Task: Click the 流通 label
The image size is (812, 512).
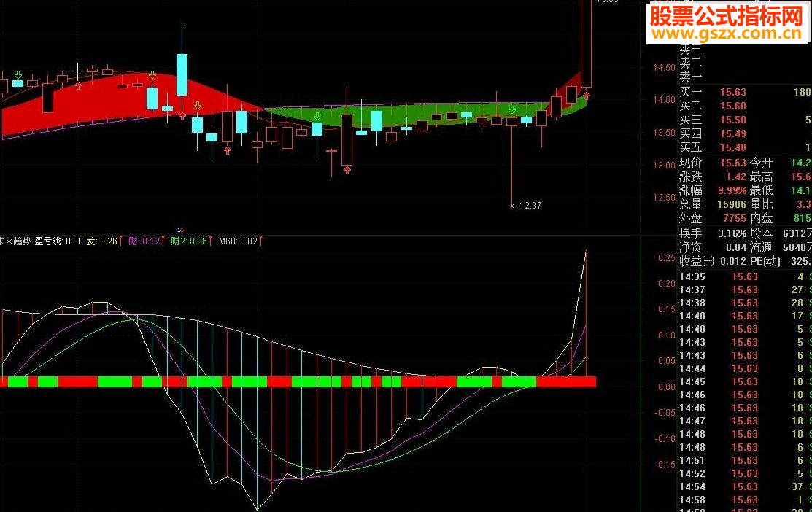Action: [x=761, y=248]
